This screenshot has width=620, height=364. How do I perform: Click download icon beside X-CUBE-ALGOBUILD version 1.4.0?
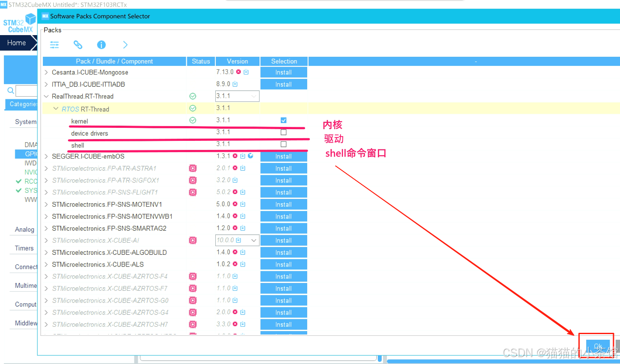pyautogui.click(x=242, y=252)
